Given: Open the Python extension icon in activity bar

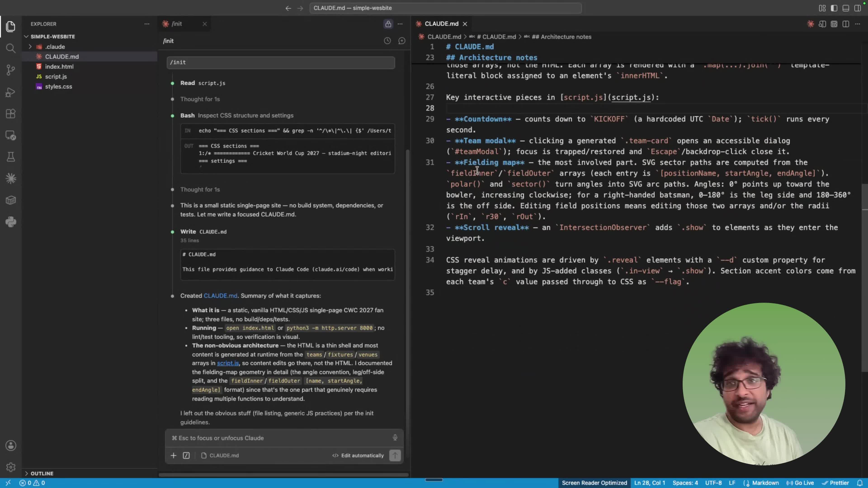Looking at the screenshot, I should (x=11, y=222).
